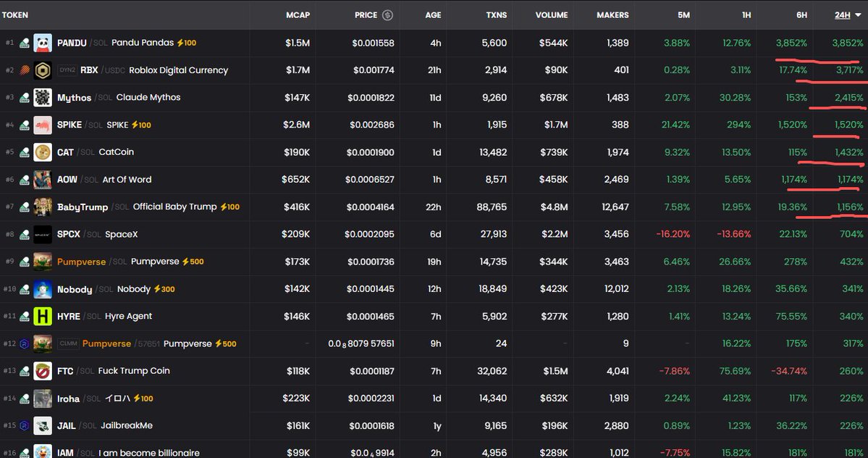Screen dimensions: 868x458
Task: Sort table by 5M change column
Action: pos(683,15)
